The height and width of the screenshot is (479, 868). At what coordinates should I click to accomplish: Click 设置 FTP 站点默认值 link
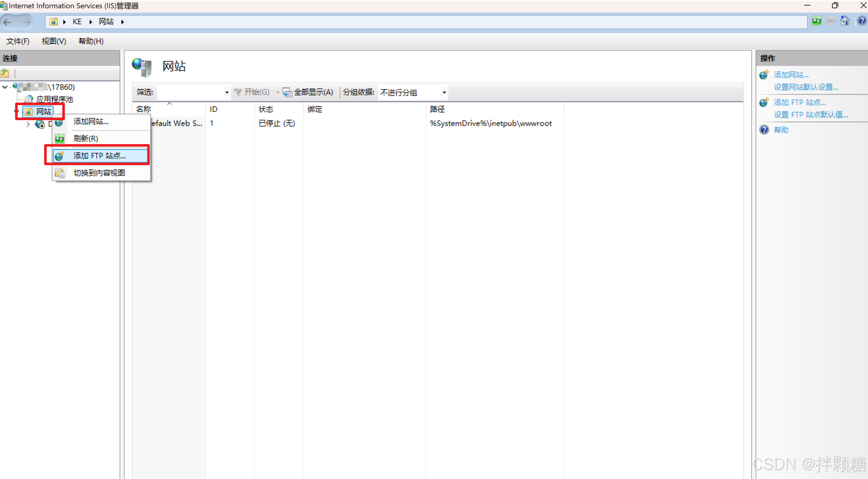pos(810,115)
